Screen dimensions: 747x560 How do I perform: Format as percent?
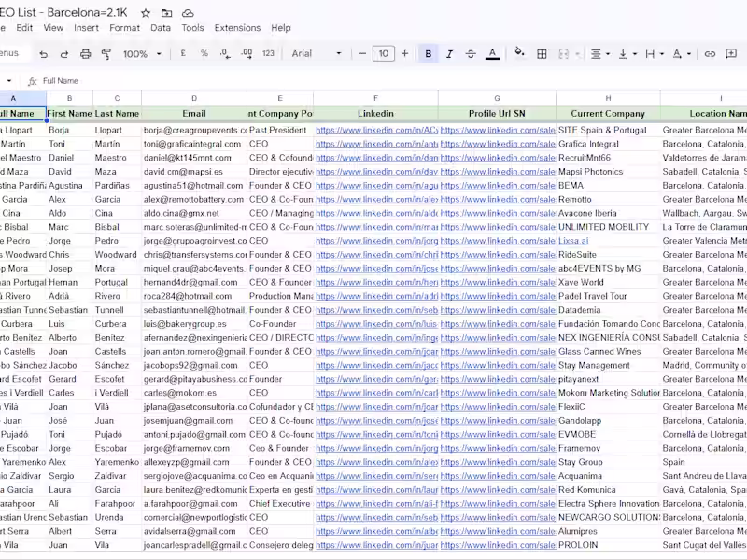pyautogui.click(x=204, y=53)
